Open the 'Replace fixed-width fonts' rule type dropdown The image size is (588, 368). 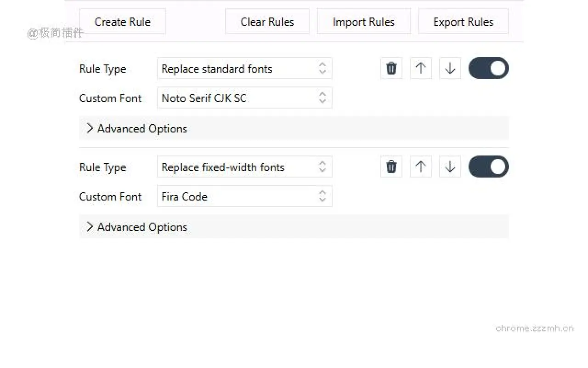click(x=244, y=167)
